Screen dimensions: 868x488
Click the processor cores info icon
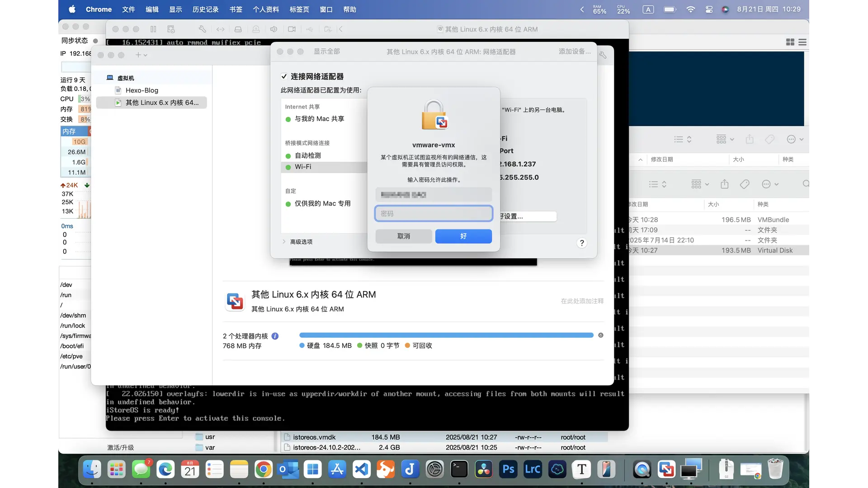pyautogui.click(x=275, y=336)
